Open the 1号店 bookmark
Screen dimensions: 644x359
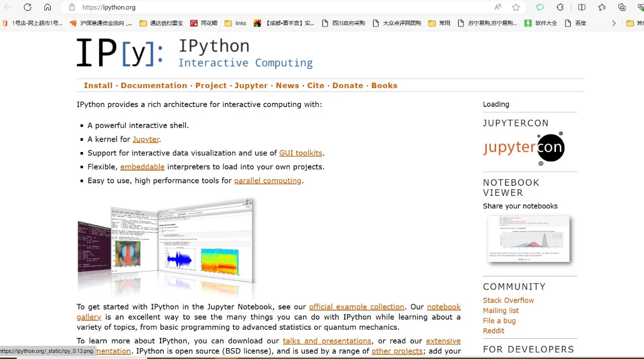click(32, 23)
